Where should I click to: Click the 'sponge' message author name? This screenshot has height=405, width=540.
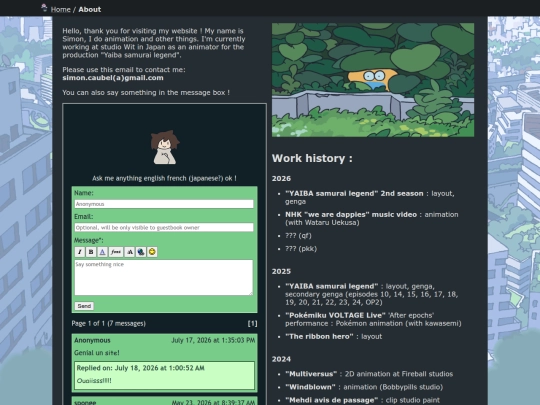click(85, 402)
